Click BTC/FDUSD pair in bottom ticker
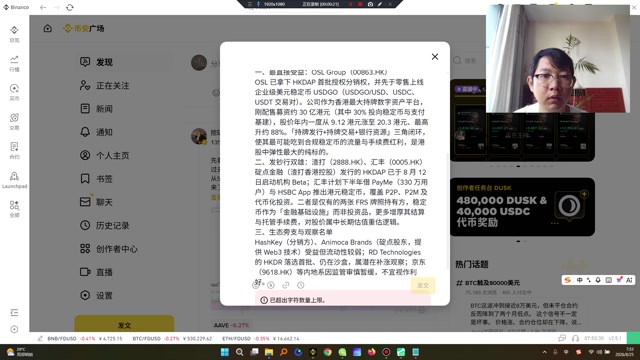Screen dimensions: 640x360 (172, 338)
